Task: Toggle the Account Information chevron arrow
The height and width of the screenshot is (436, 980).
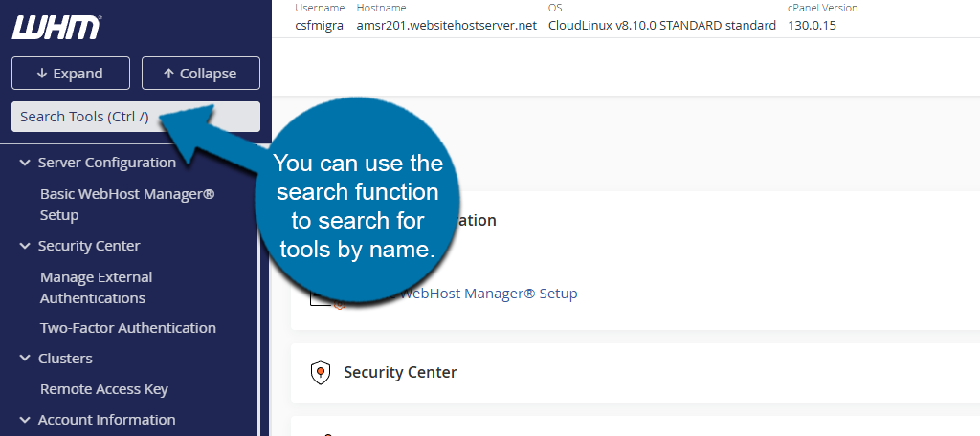Action: (x=25, y=420)
